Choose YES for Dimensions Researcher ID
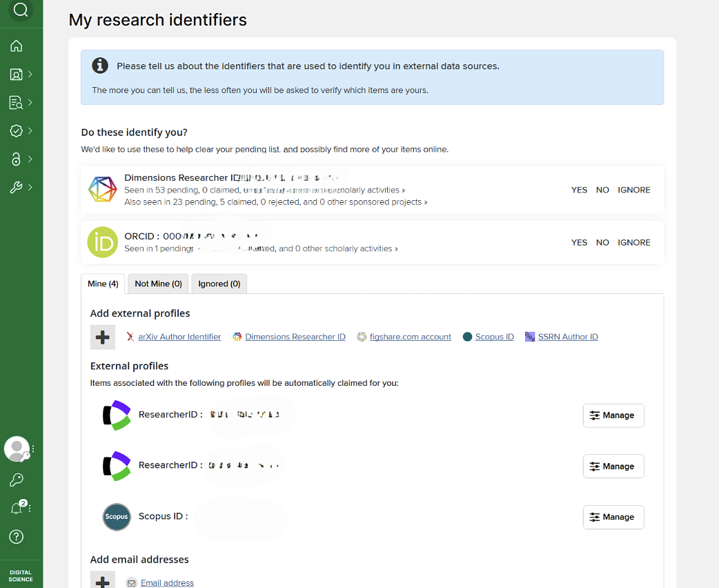Screen dimensions: 719x588 coord(579,190)
